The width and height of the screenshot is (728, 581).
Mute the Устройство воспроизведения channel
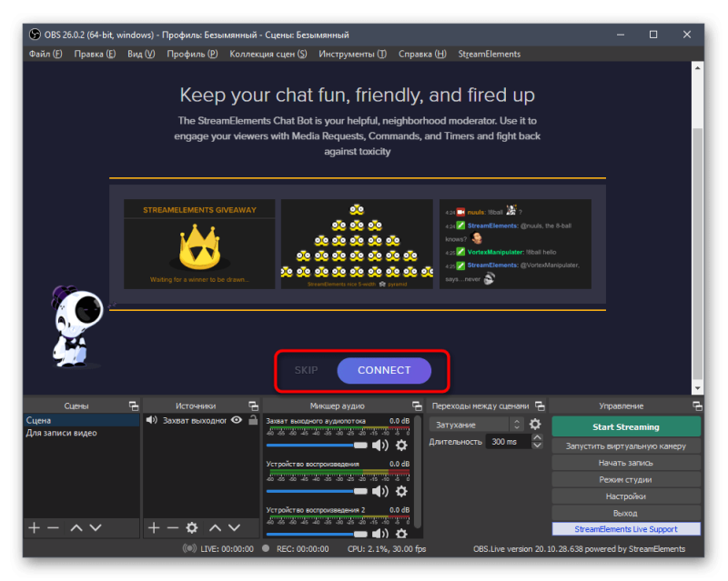click(x=380, y=491)
